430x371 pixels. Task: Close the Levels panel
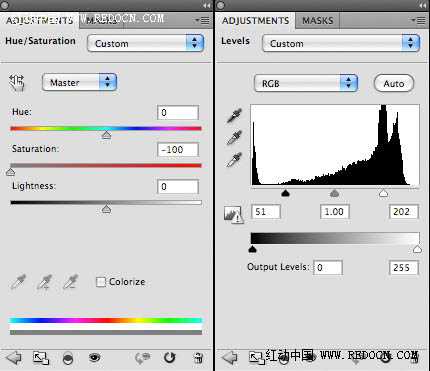[221, 5]
